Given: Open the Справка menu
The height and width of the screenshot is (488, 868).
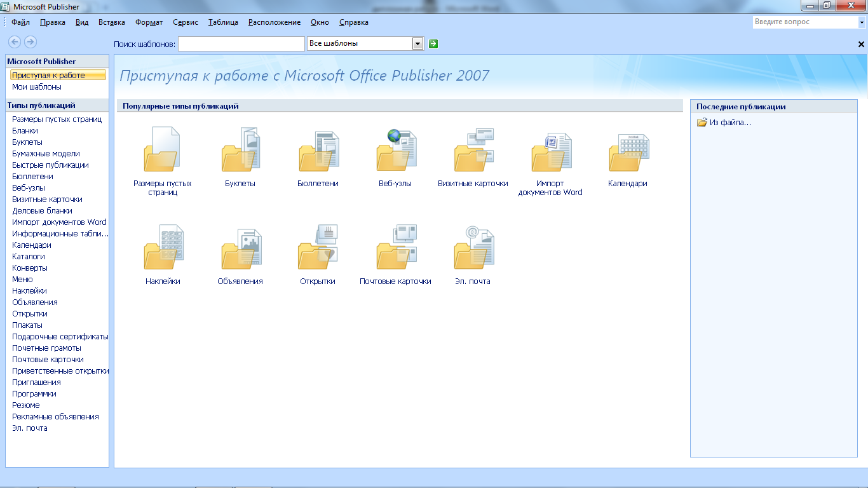Looking at the screenshot, I should click(x=354, y=22).
